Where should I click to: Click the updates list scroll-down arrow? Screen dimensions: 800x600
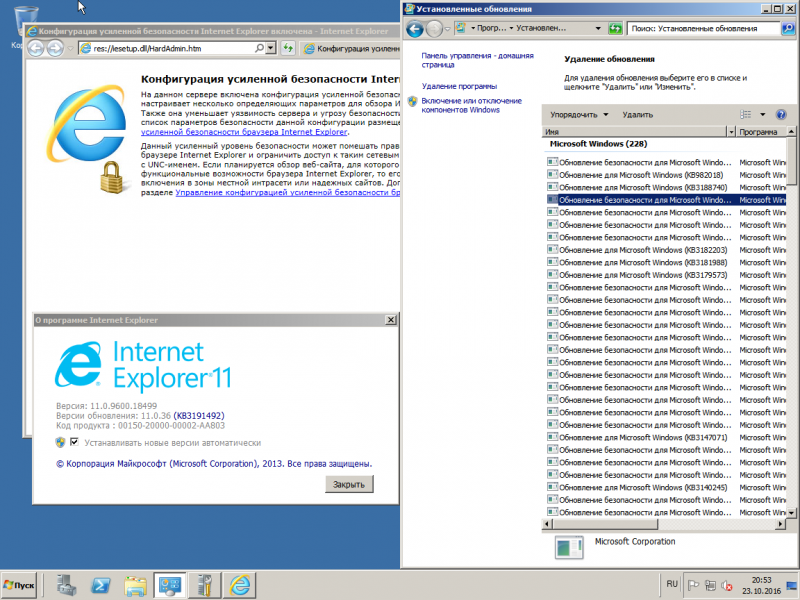791,513
